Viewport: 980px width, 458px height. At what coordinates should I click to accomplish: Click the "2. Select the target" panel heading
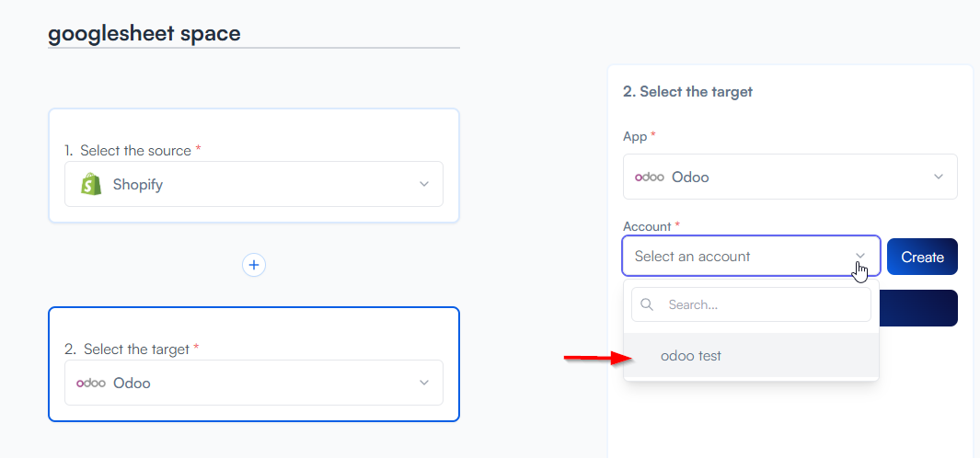(x=687, y=91)
